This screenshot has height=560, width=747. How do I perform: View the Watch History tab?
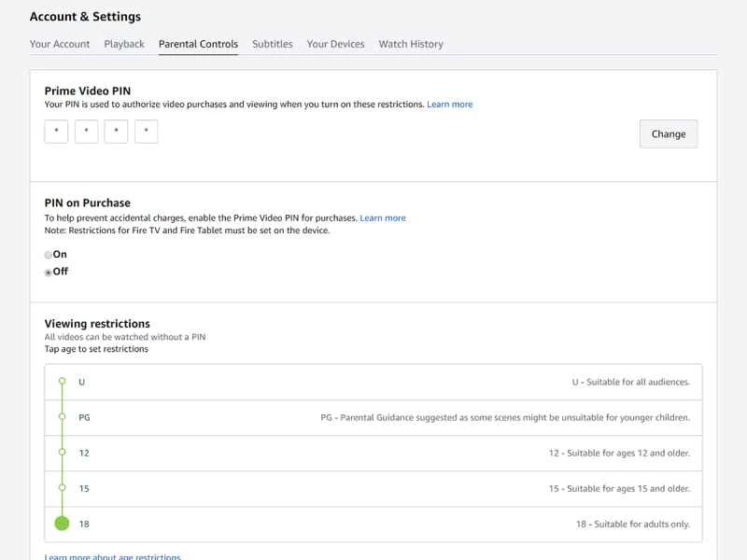411,44
